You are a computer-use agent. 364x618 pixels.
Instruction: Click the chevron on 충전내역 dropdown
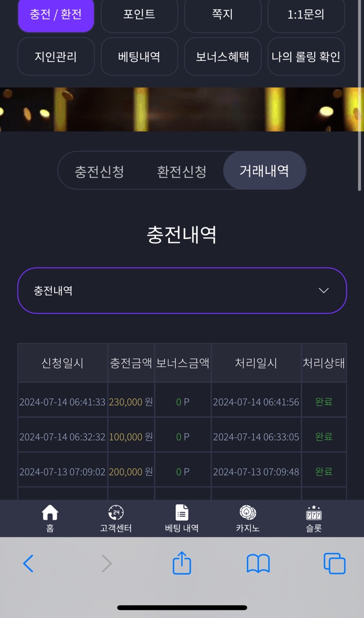[324, 290]
